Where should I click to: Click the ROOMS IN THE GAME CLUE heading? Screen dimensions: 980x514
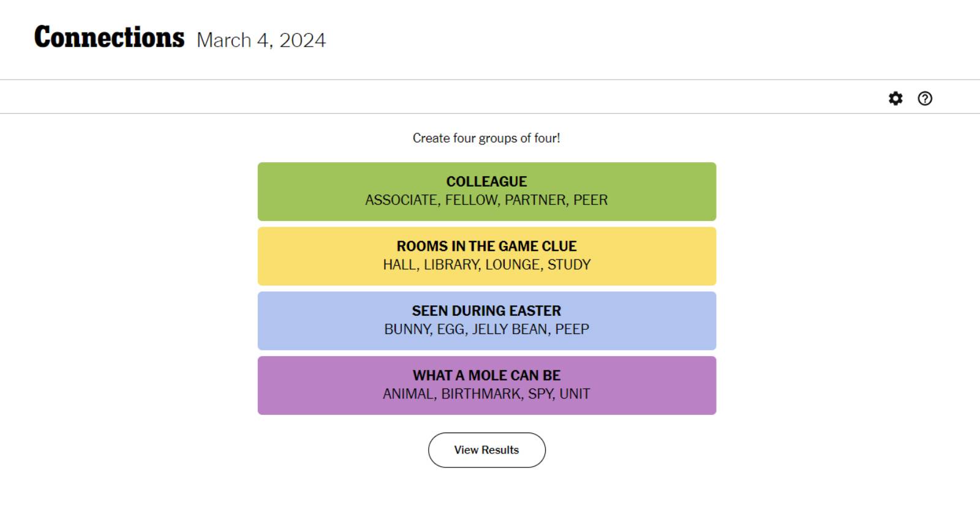pyautogui.click(x=486, y=247)
